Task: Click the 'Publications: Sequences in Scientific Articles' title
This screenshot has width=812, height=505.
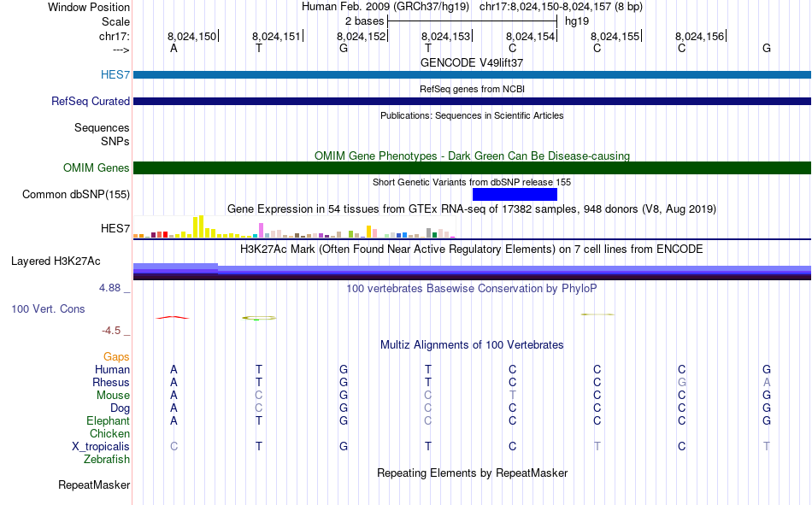Action: click(x=472, y=115)
